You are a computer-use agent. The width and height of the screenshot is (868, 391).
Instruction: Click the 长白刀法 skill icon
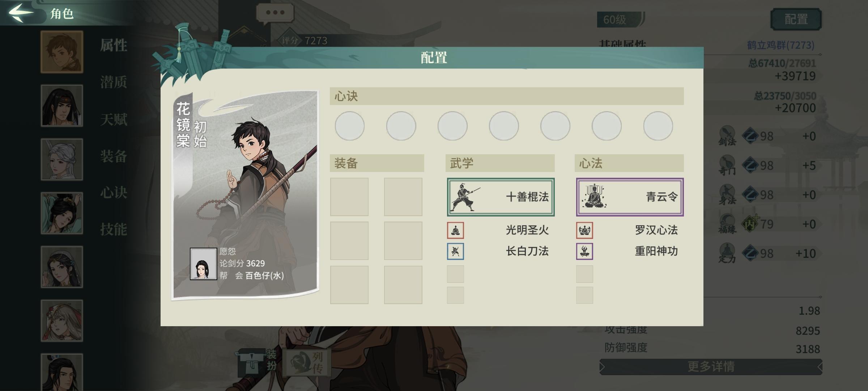point(455,251)
